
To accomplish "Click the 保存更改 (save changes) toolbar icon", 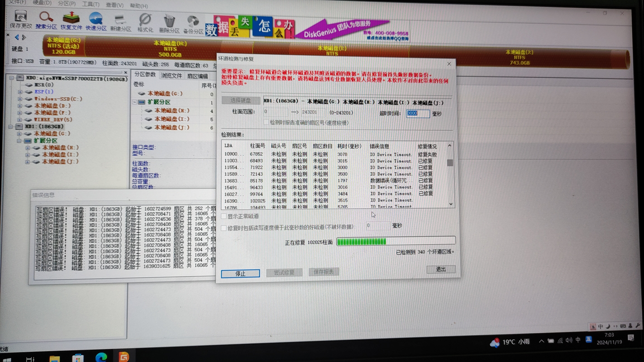I will [x=21, y=16].
